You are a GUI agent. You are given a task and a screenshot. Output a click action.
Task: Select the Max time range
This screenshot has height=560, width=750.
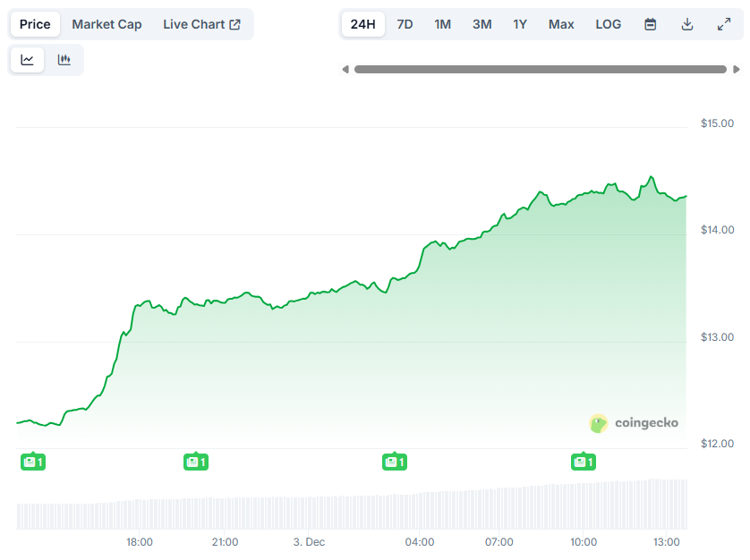(561, 24)
